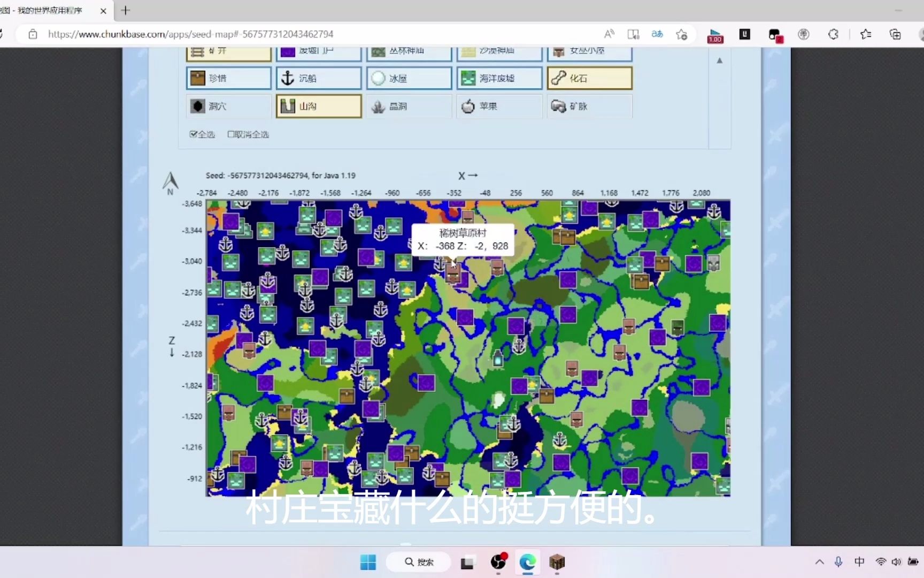The height and width of the screenshot is (578, 924).
Task: Click the Read aloud icon in address bar
Action: [x=609, y=34]
